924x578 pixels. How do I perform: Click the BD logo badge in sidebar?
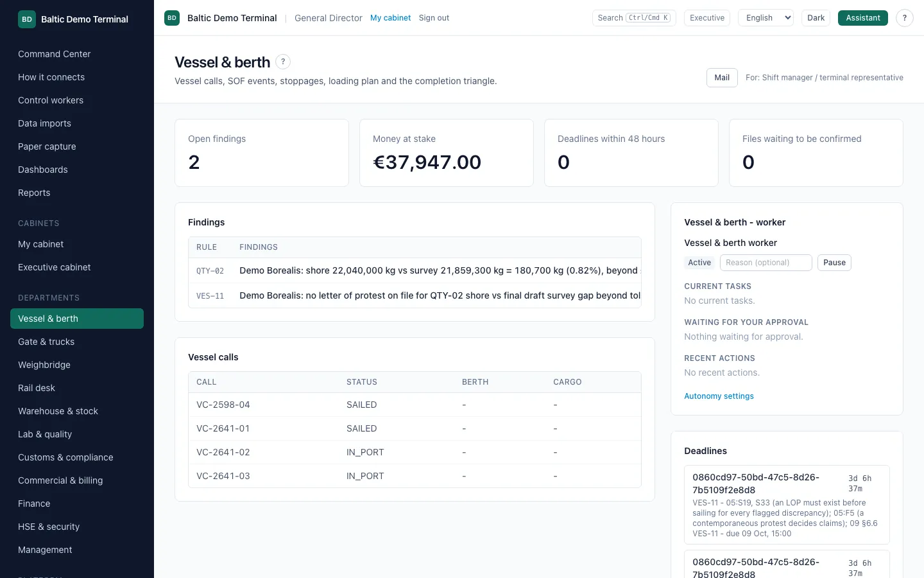click(27, 19)
